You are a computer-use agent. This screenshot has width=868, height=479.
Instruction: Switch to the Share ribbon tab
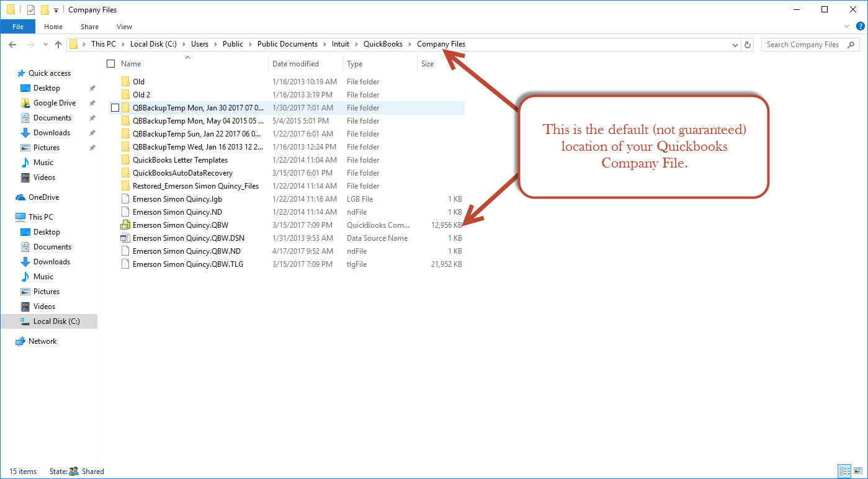89,27
